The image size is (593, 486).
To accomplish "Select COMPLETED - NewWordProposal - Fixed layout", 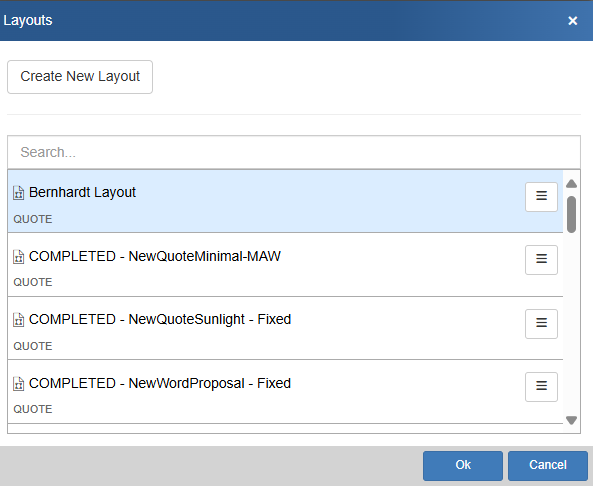I will pyautogui.click(x=285, y=392).
